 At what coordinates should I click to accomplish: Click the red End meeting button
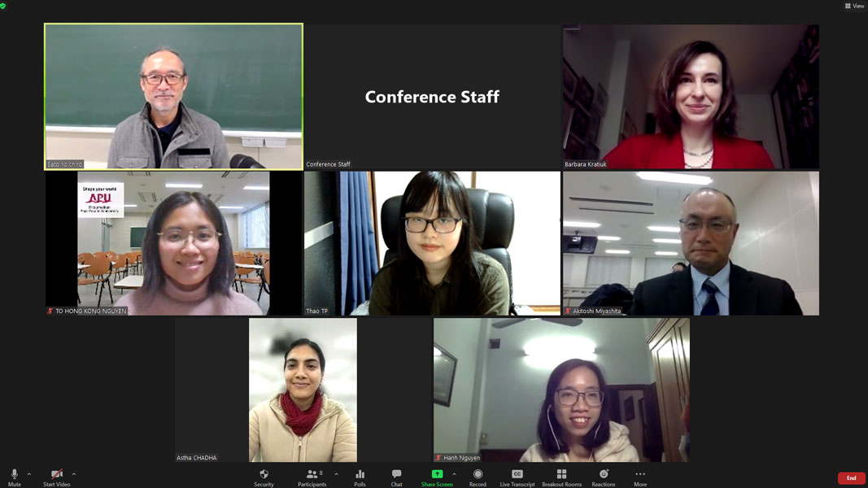852,478
